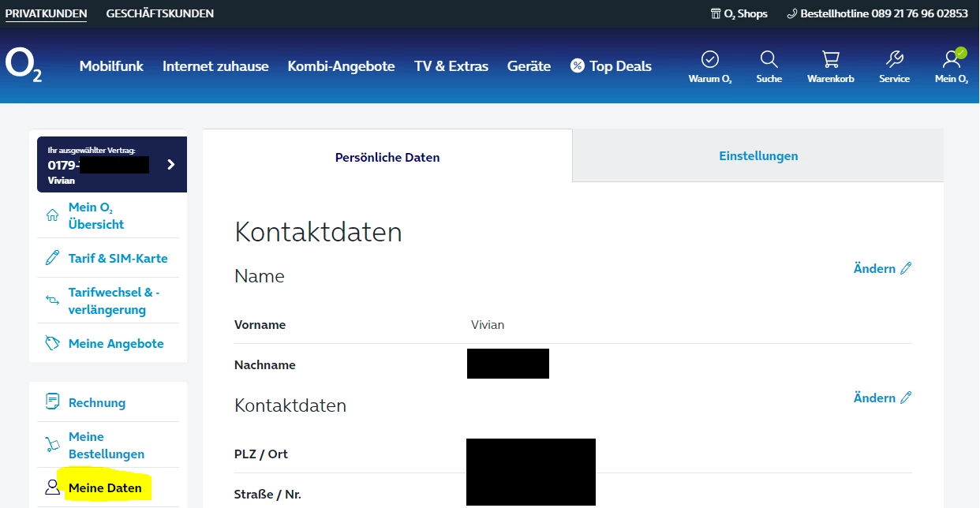
Task: Select the Einstellungen tab
Action: coord(758,156)
